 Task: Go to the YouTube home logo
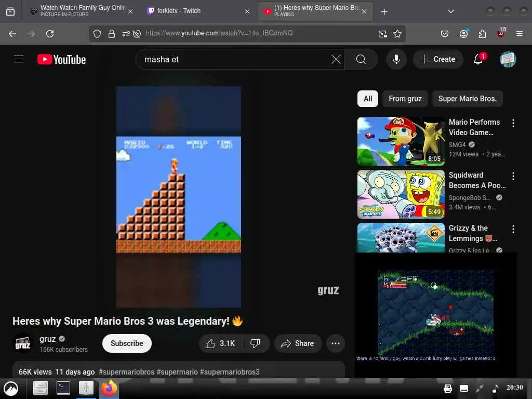[x=61, y=59]
